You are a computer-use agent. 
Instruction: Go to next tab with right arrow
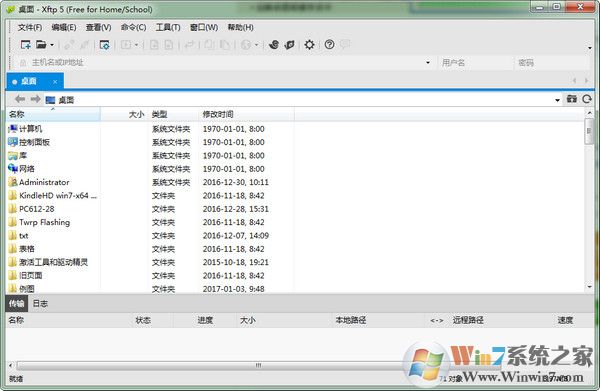tap(586, 80)
